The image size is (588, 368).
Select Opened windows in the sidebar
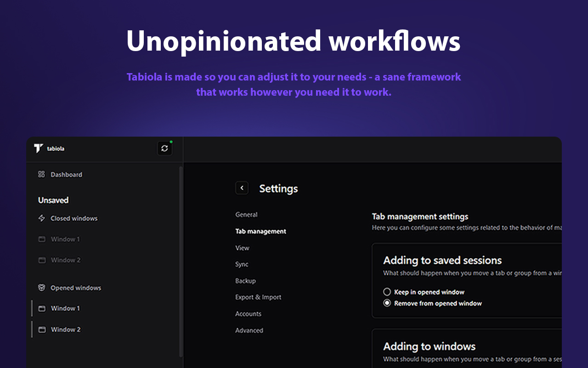coord(76,287)
